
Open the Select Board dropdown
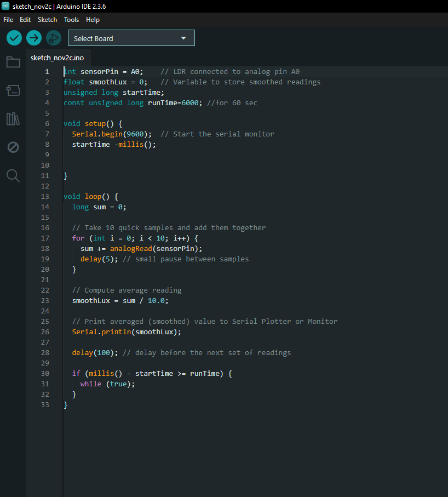[131, 38]
